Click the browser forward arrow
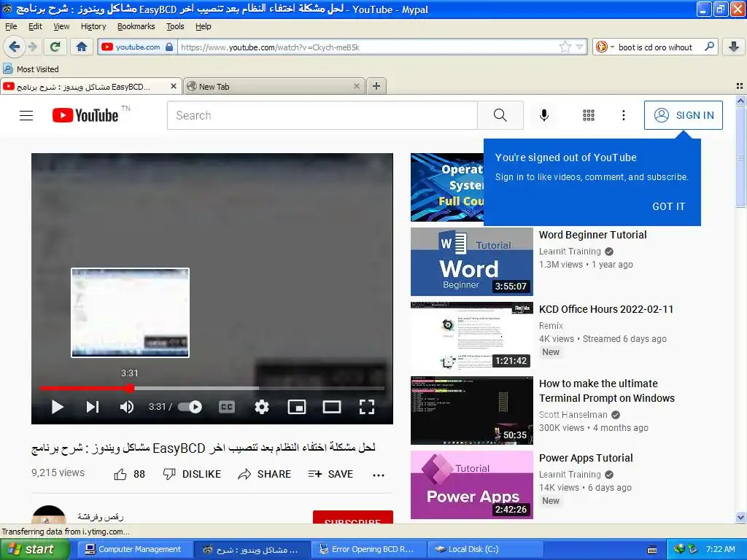Screen dimensions: 747x560 pyautogui.click(x=32, y=47)
